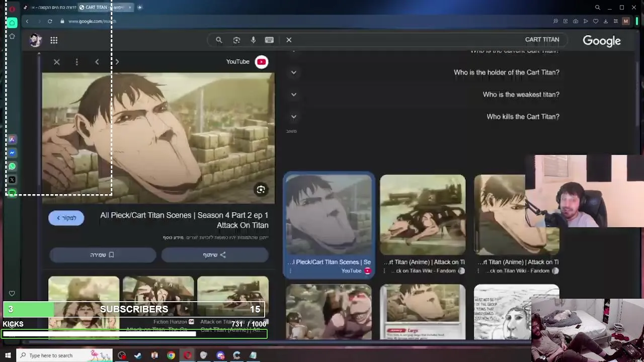Screen dimensions: 644x362
Task: Open the X (Twitter) sidebar icon
Action: coord(12,179)
